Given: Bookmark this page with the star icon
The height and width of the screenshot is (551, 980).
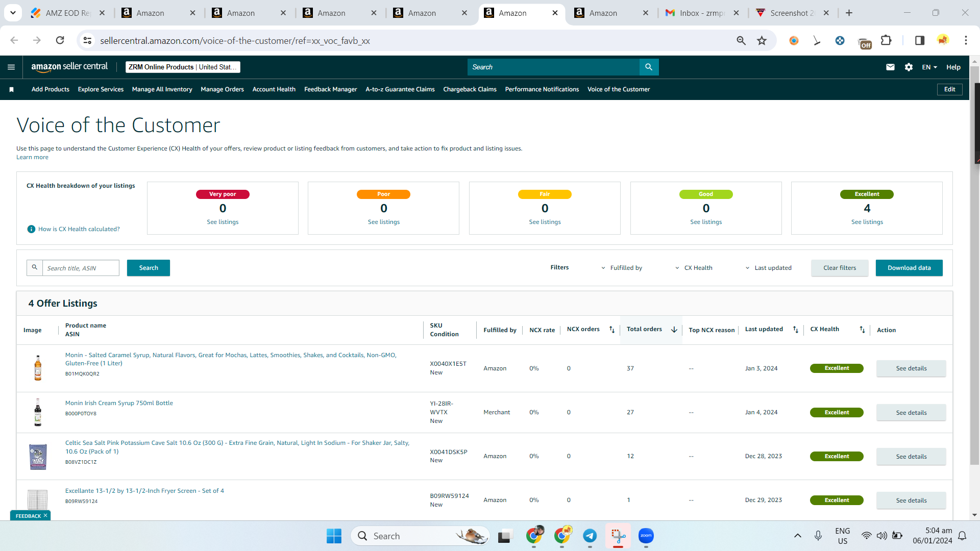Looking at the screenshot, I should tap(762, 40).
